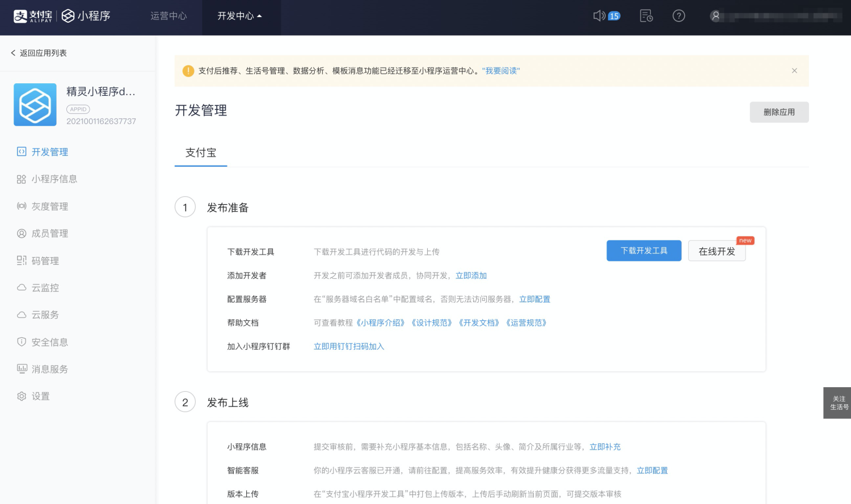The image size is (851, 504).
Task: Open the 《运营规范》 link
Action: click(x=526, y=323)
